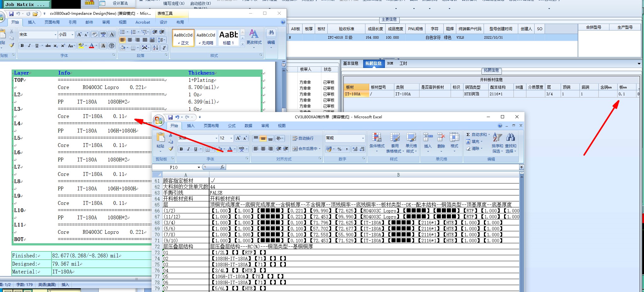Viewport: 644px width, 292px height.
Task: Toggle italic in Excel ribbon
Action: tap(188, 149)
